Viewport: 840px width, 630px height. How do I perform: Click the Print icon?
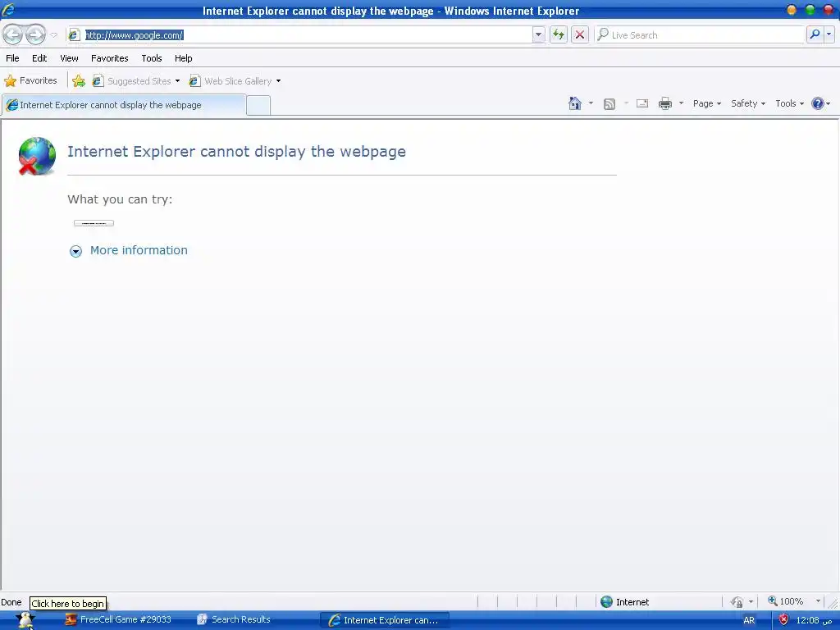coord(664,103)
